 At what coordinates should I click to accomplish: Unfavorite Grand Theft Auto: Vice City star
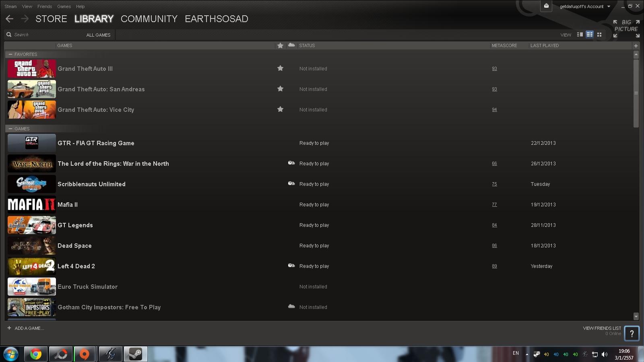[280, 109]
